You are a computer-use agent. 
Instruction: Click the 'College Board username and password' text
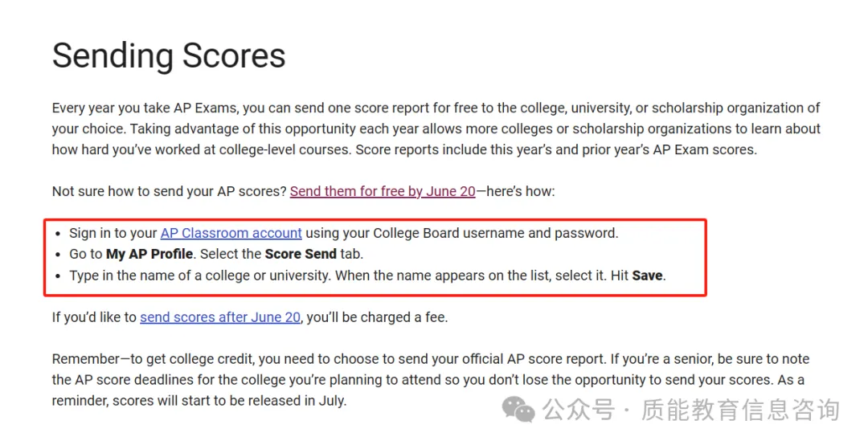click(x=495, y=234)
